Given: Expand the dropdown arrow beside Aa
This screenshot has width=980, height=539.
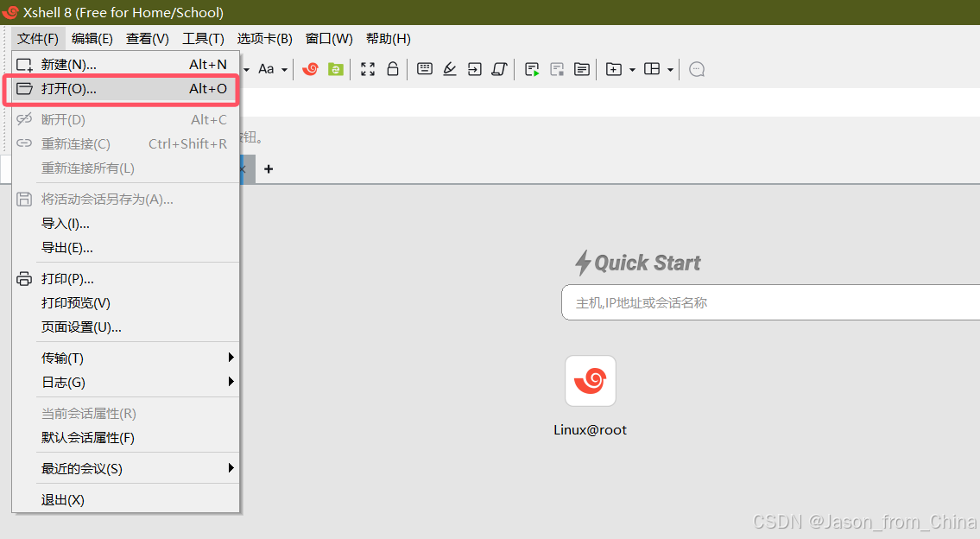Looking at the screenshot, I should coord(284,70).
